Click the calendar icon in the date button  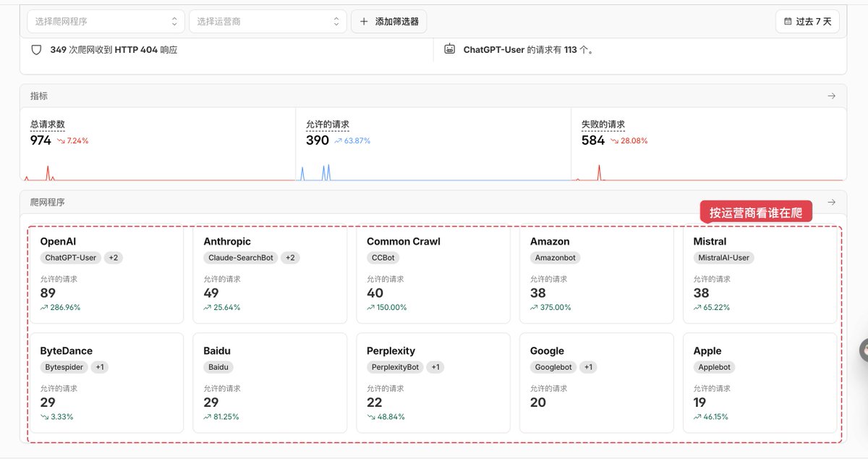788,22
